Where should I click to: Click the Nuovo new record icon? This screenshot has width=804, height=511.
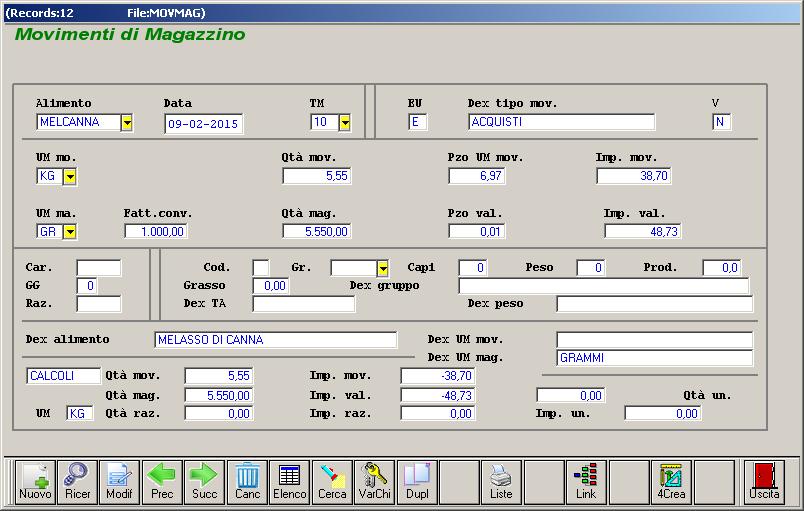click(x=35, y=482)
